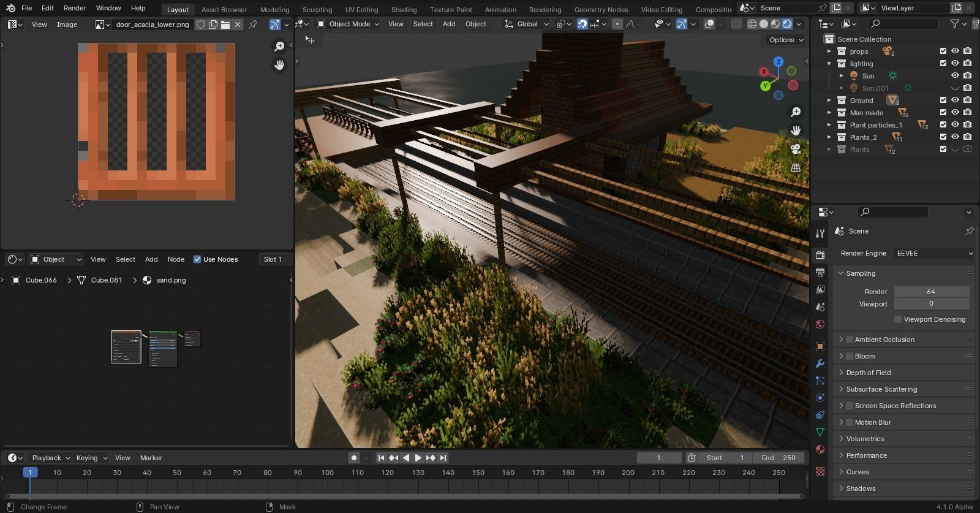Switch to the UV Editing workspace tab
This screenshot has width=980, height=513.
[361, 9]
